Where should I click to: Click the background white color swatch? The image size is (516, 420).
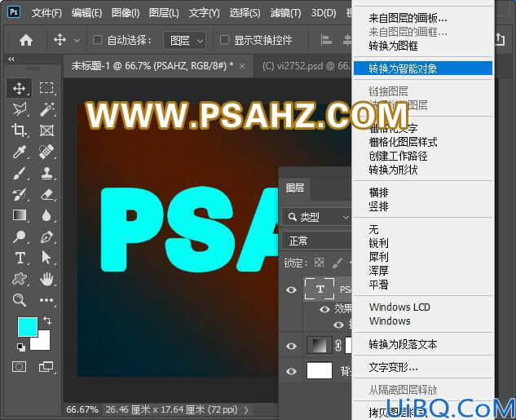coord(43,343)
